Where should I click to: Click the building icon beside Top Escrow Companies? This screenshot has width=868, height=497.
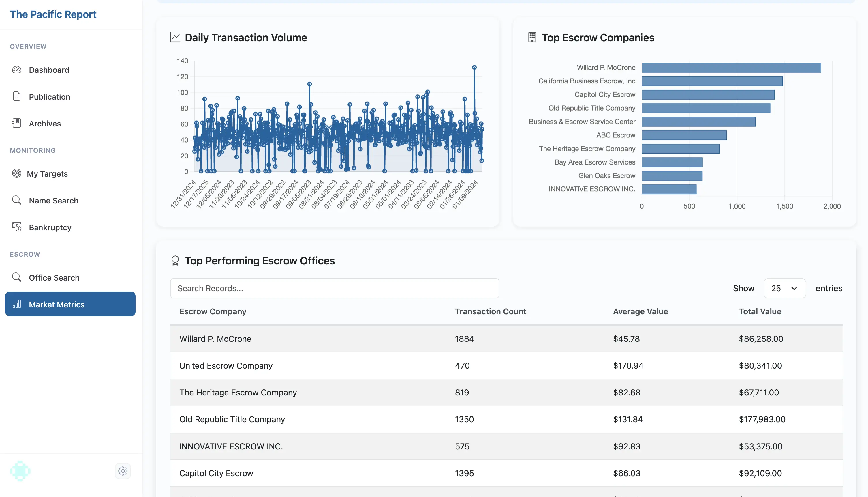pyautogui.click(x=532, y=38)
